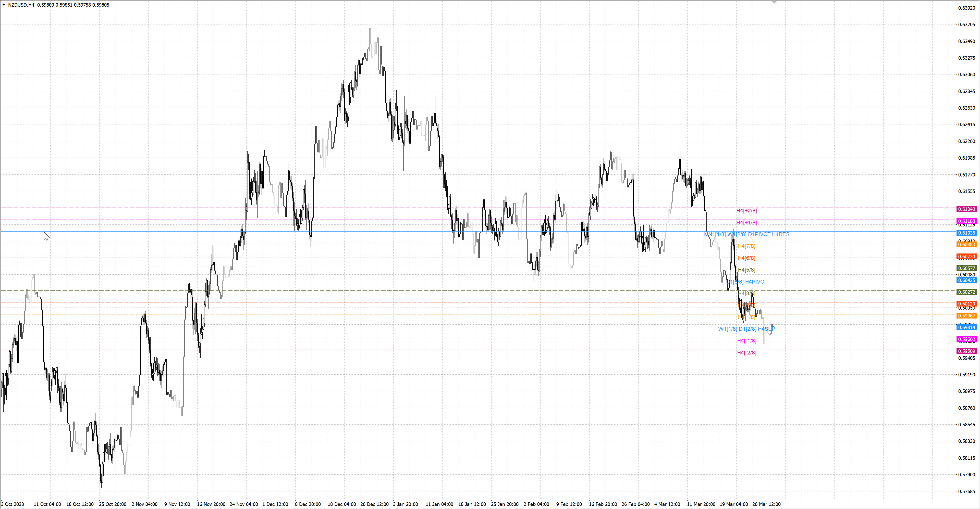Click the 0.59509 price tag on axis
Image resolution: width=980 pixels, height=509 pixels.
tap(966, 351)
